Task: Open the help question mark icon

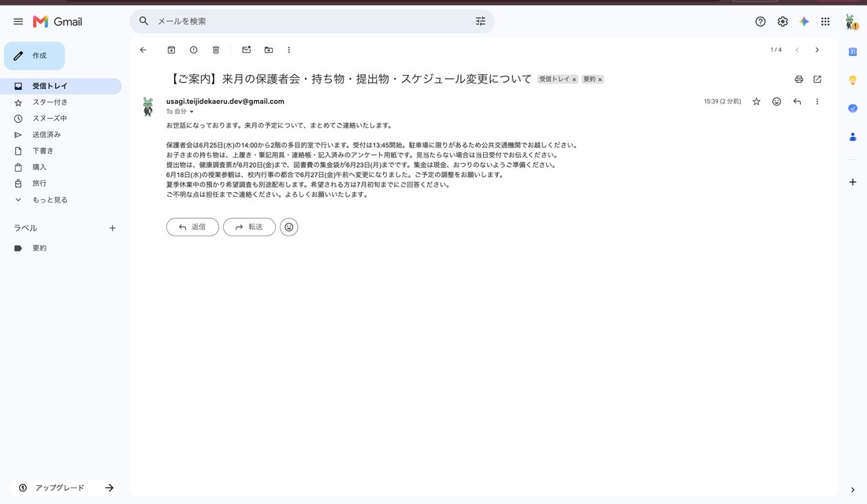Action: 761,21
